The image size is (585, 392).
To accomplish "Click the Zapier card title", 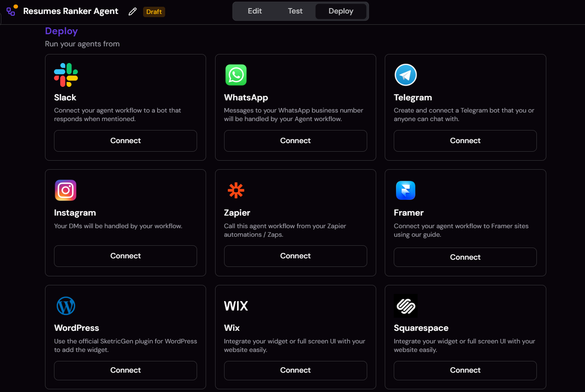I will 237,213.
